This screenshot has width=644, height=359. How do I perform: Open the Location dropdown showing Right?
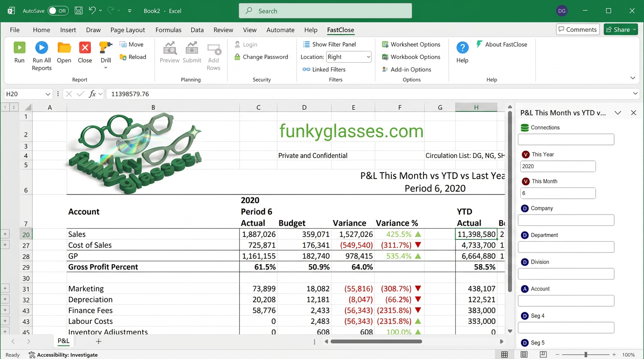point(349,57)
